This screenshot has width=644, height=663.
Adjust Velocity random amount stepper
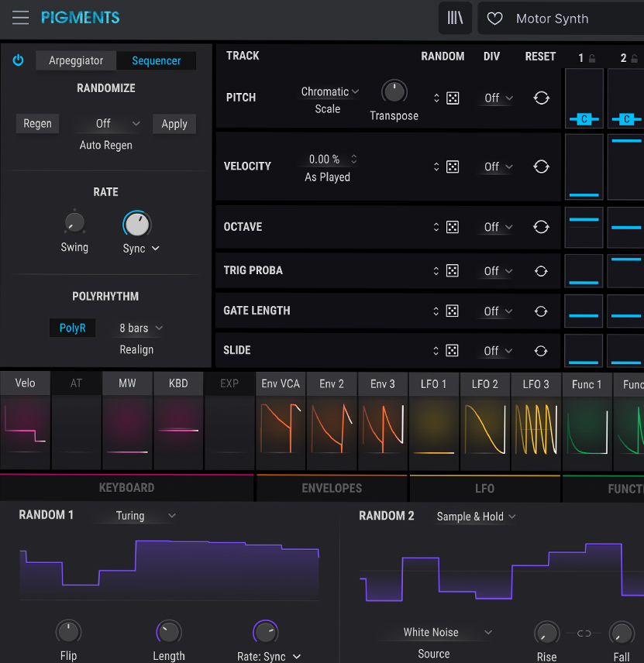pyautogui.click(x=436, y=167)
